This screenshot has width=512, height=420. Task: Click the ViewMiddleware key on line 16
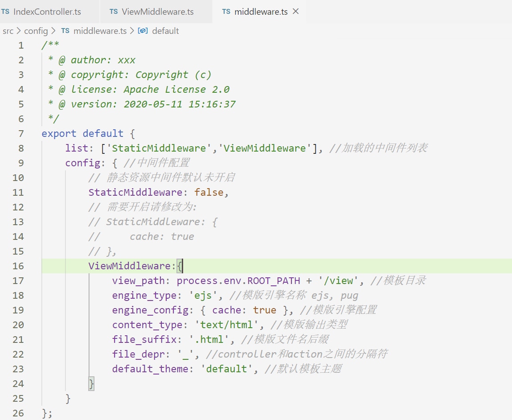click(x=130, y=266)
